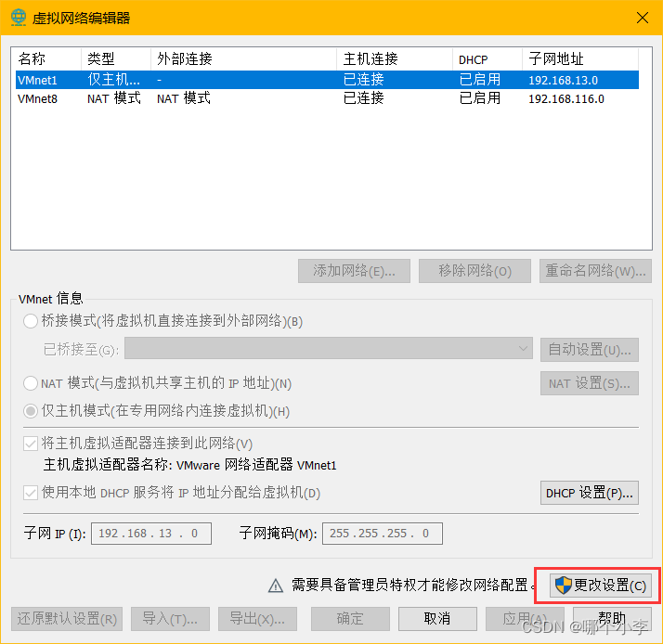Click the 更改设置(C) button
663x644 pixels.
click(x=601, y=586)
